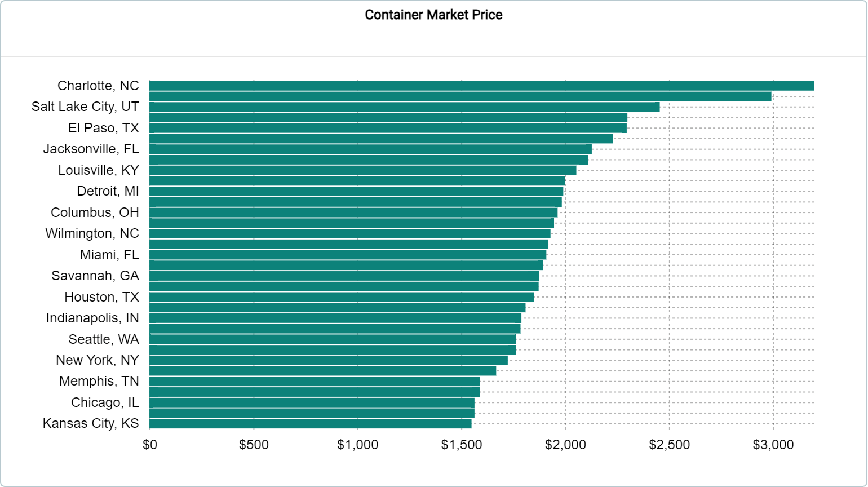Click the Charlotte, NC axis label

[98, 86]
